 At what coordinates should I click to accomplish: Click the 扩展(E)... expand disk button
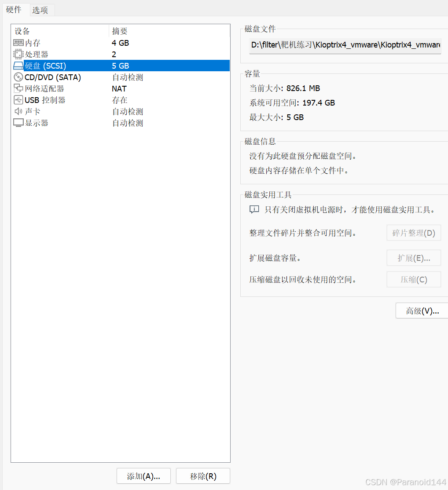point(414,258)
